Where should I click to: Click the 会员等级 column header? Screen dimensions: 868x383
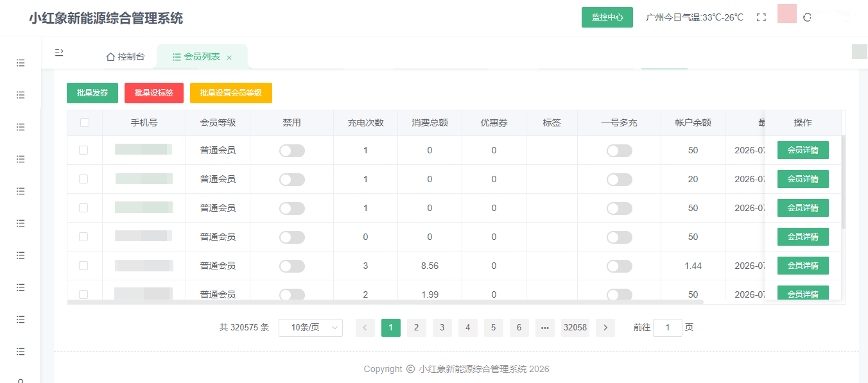pos(218,123)
